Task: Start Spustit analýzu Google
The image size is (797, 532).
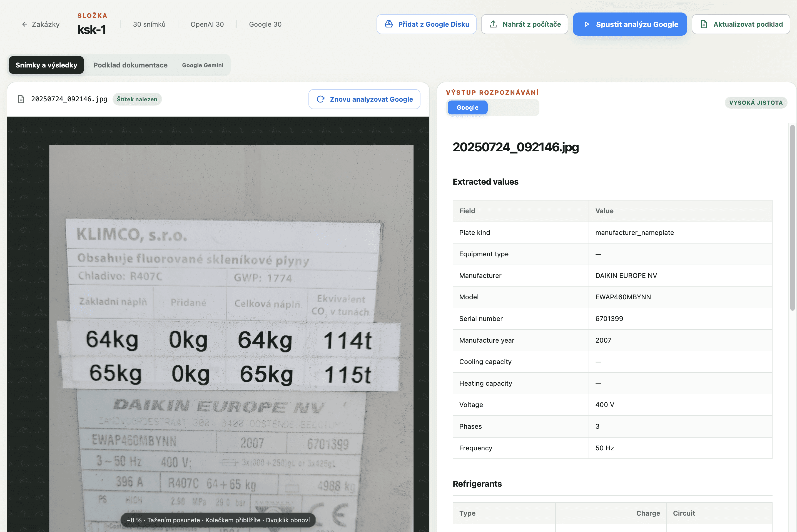Action: [630, 24]
